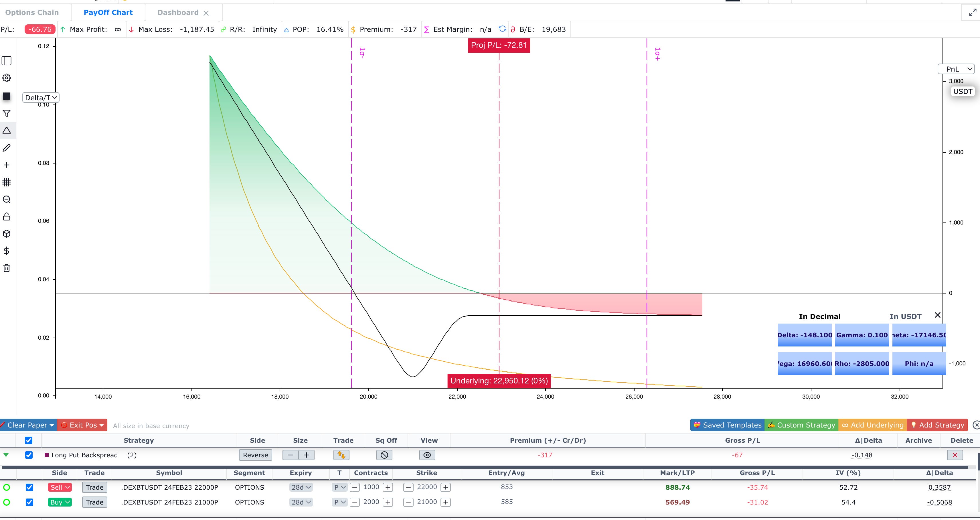The width and height of the screenshot is (980, 520).
Task: Toggle the eye View button for strategy
Action: click(427, 455)
